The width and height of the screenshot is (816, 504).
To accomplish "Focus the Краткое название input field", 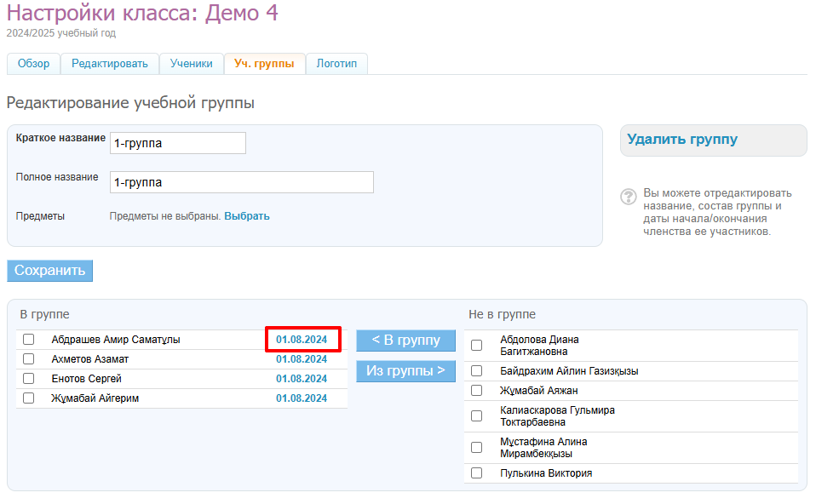I will tap(178, 143).
